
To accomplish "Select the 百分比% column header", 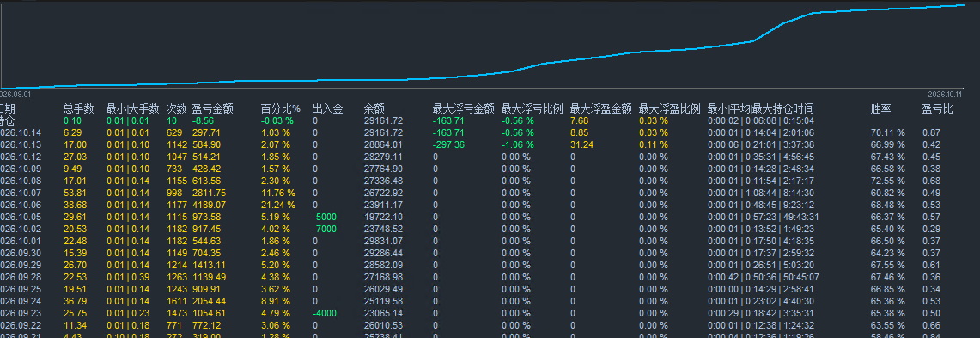I will [281, 109].
